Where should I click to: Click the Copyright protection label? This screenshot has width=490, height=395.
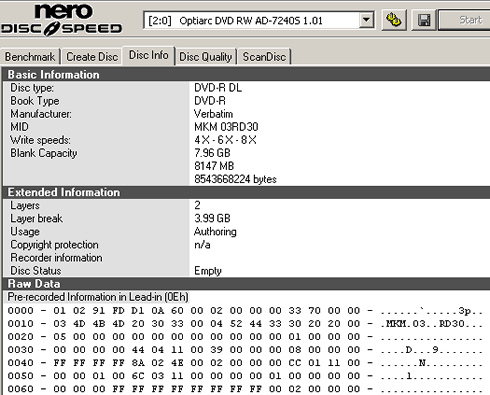[x=54, y=245]
